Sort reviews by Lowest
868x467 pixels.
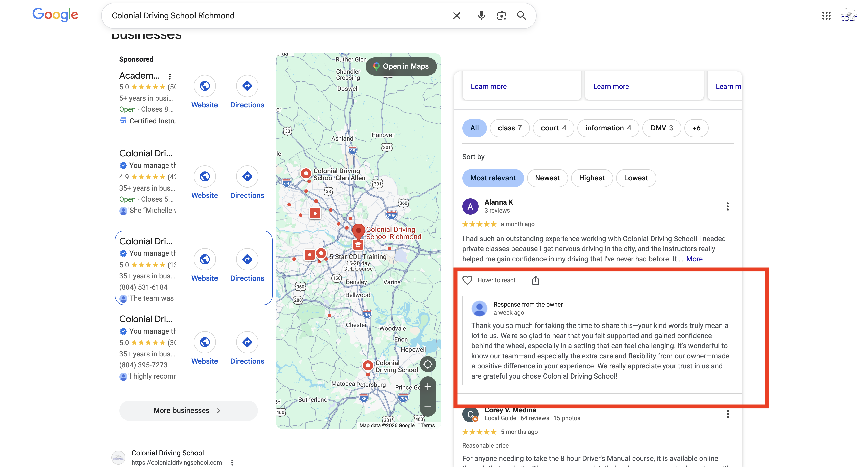(636, 178)
